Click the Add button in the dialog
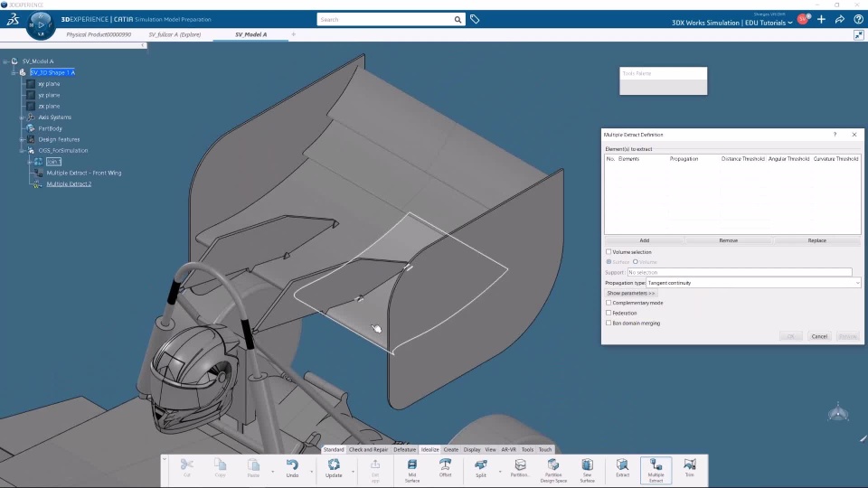This screenshot has width=868, height=488. (x=645, y=240)
